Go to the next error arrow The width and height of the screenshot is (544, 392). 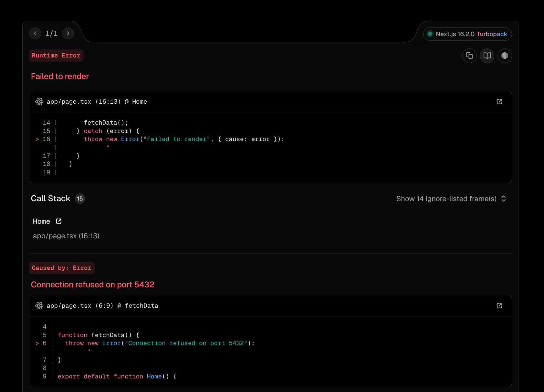[68, 34]
